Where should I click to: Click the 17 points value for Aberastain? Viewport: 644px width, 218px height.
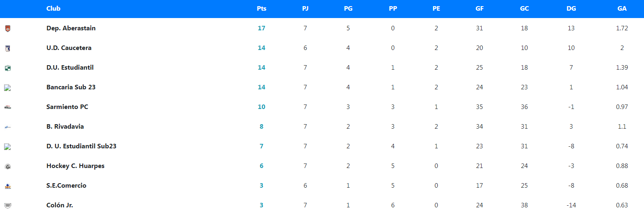pyautogui.click(x=261, y=28)
